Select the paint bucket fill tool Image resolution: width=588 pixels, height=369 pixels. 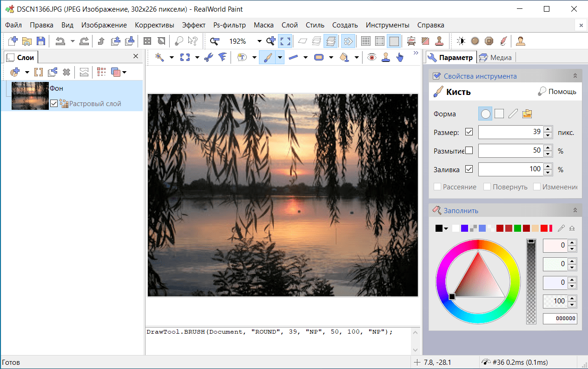[344, 57]
